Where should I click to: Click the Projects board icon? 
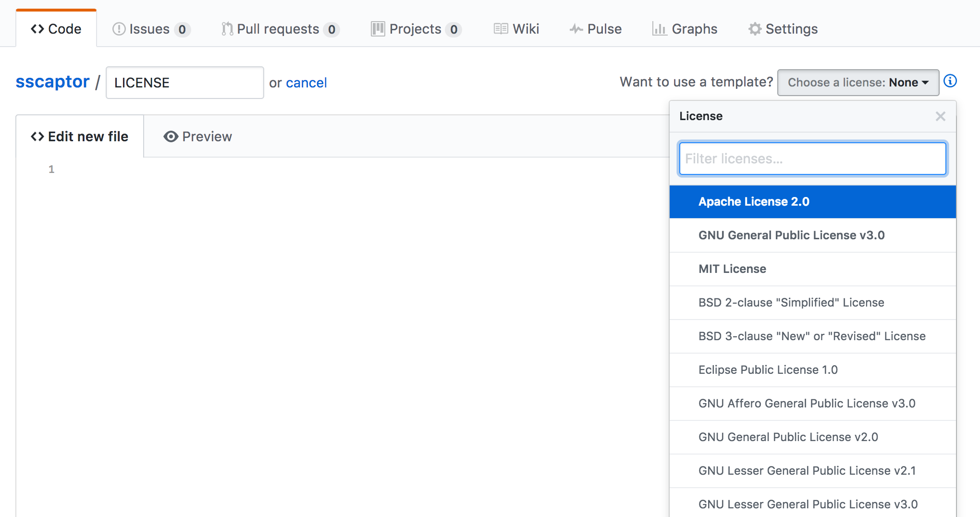(378, 29)
